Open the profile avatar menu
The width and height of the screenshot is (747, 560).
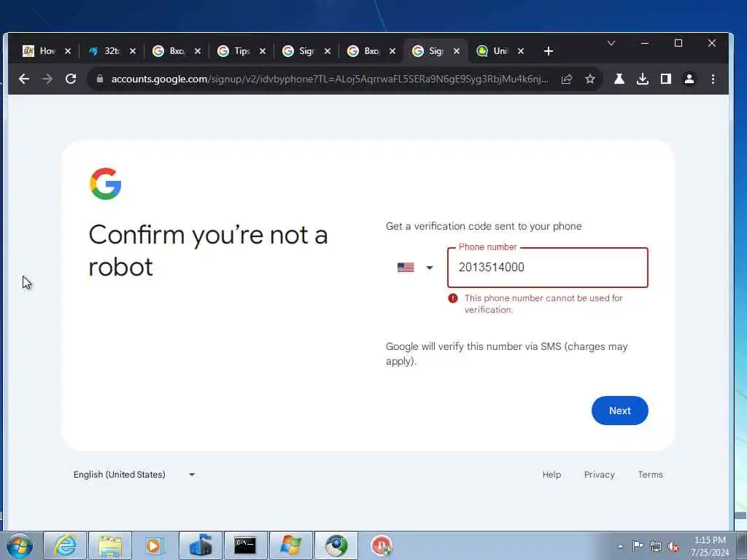coord(689,79)
